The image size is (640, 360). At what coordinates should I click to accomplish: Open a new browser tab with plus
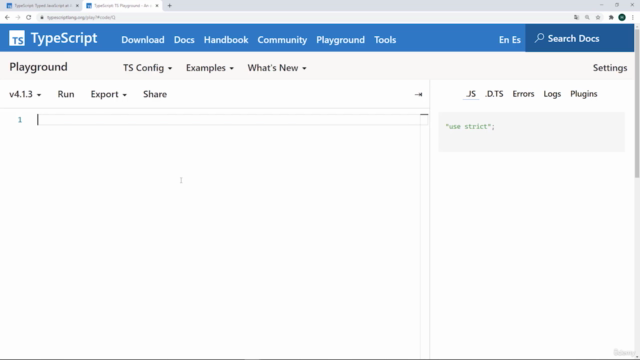point(169,6)
